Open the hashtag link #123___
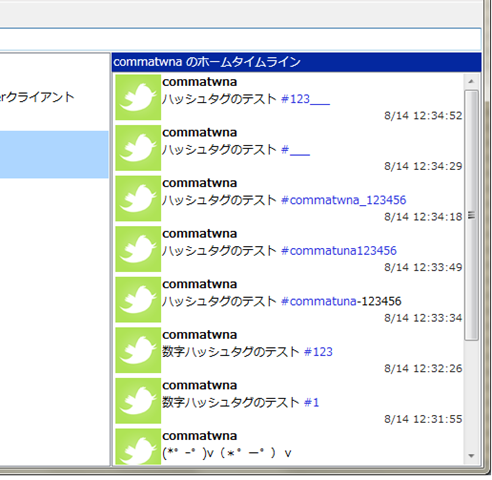 (x=306, y=99)
